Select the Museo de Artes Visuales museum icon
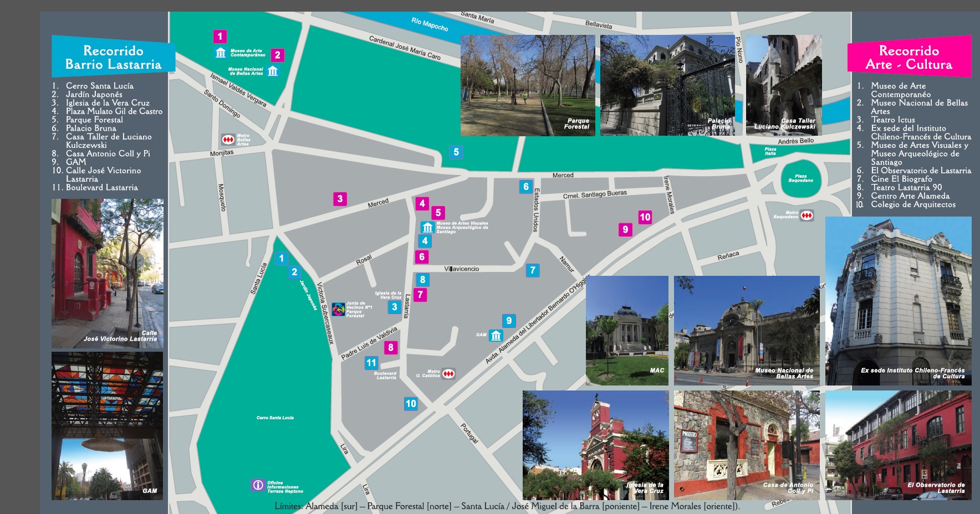The width and height of the screenshot is (980, 514). [x=427, y=227]
